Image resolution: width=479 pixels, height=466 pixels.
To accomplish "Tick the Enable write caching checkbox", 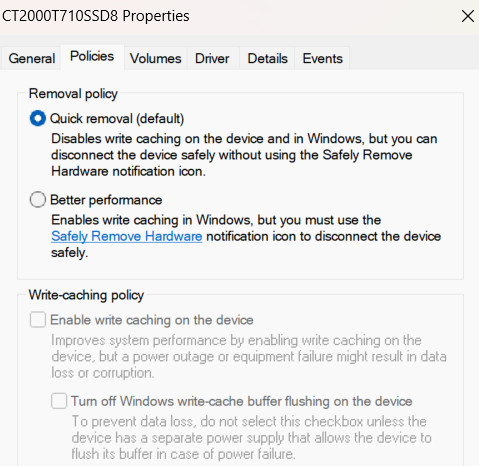I will [38, 320].
